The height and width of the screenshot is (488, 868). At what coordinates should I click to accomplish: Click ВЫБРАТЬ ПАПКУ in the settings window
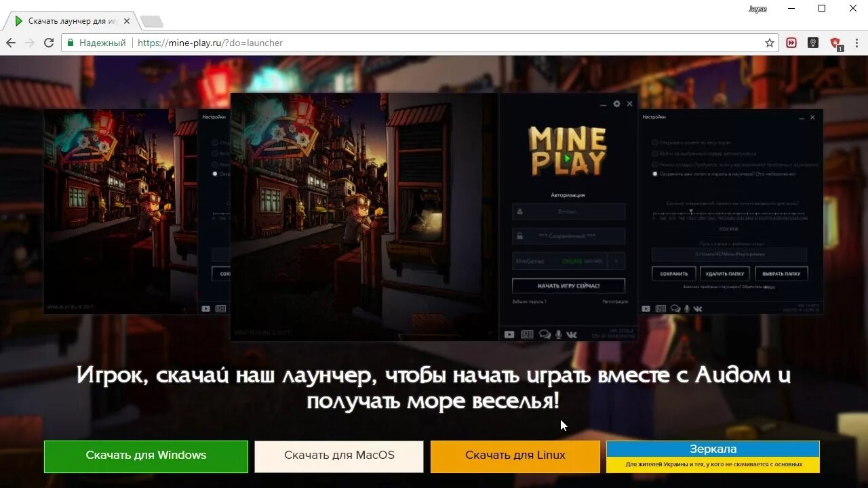click(781, 274)
